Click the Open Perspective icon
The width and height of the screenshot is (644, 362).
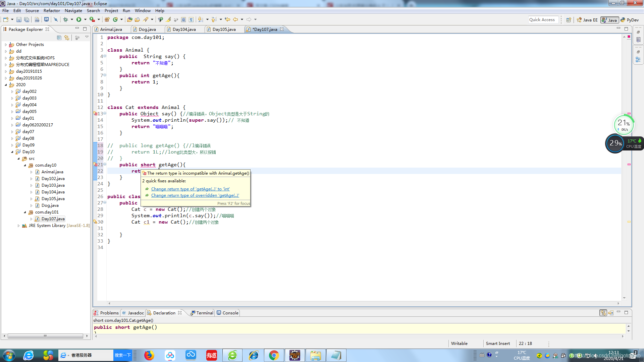click(x=569, y=20)
